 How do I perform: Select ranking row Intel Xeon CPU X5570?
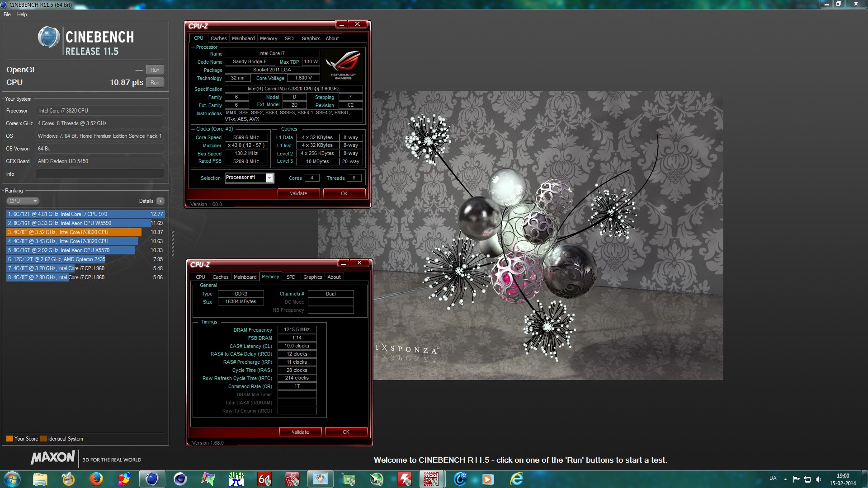click(x=85, y=250)
